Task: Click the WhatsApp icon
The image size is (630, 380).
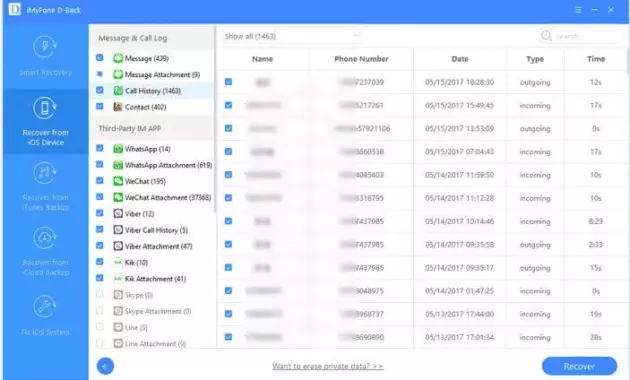Action: pos(118,149)
